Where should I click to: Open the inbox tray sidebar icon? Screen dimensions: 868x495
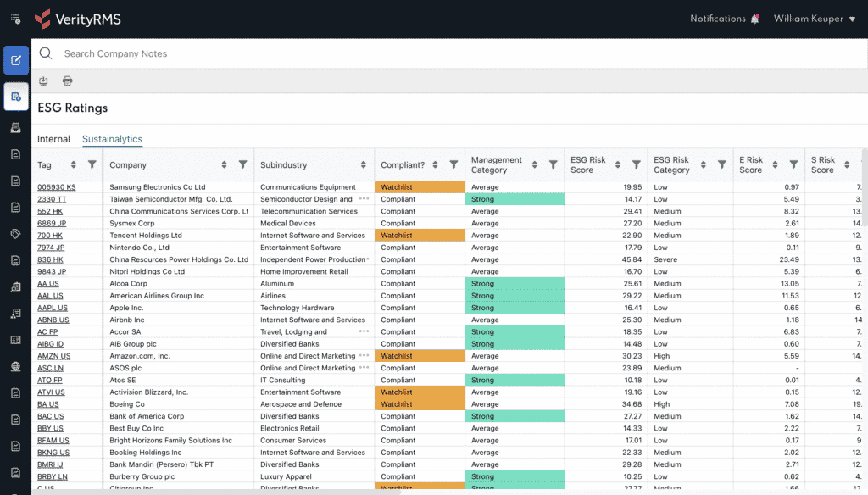15,128
